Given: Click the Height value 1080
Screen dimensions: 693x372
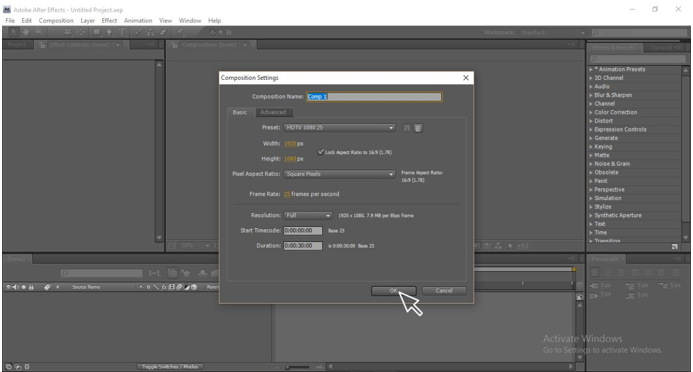Looking at the screenshot, I should (x=290, y=159).
